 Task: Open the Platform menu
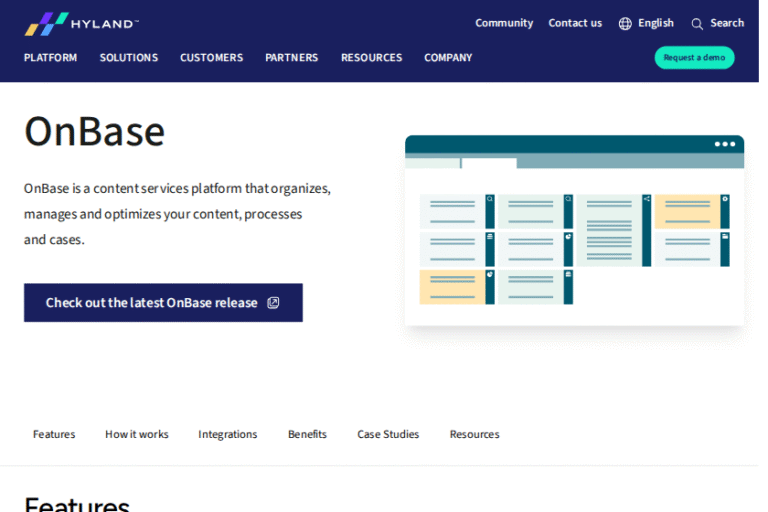pos(50,58)
